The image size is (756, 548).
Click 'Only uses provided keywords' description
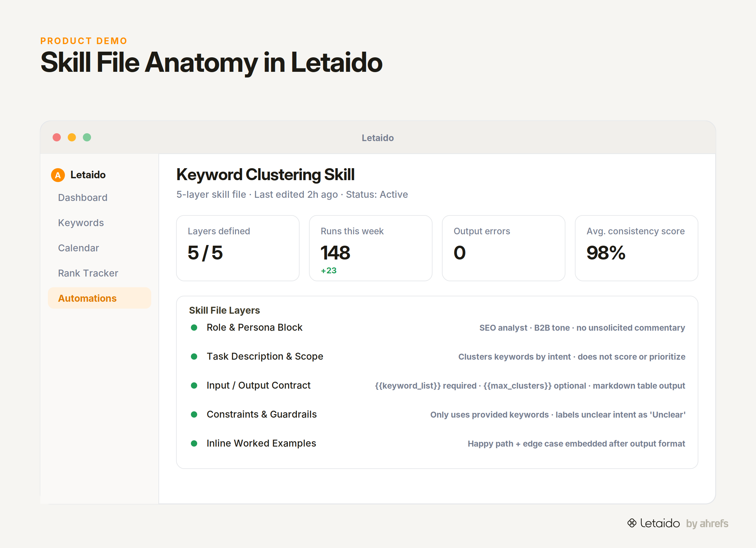point(558,415)
